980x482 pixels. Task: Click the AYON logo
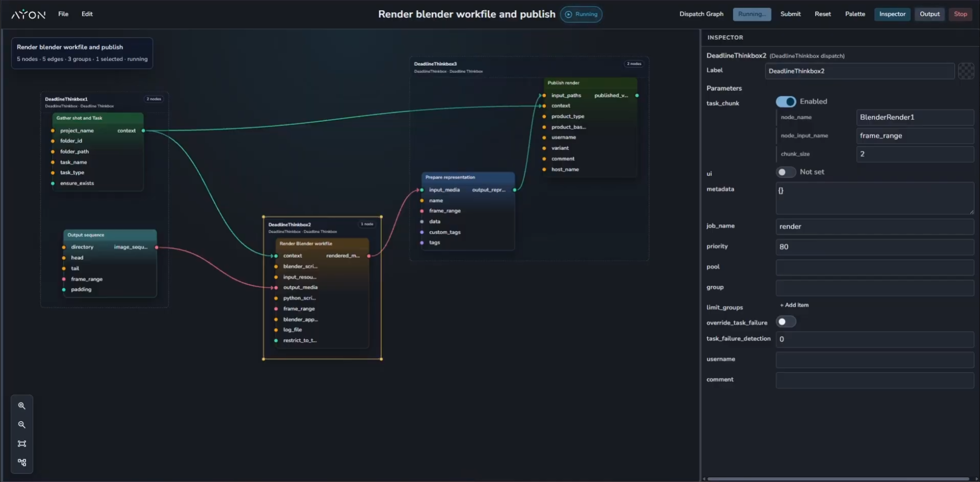tap(29, 14)
